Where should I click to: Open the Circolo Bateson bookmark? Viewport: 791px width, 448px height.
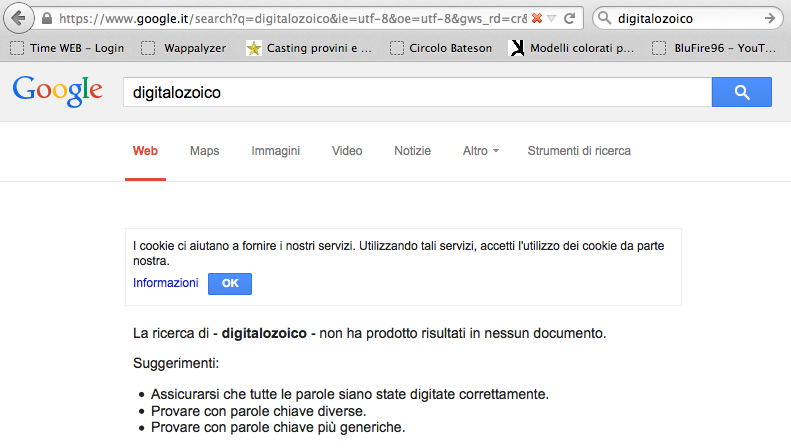click(x=441, y=48)
